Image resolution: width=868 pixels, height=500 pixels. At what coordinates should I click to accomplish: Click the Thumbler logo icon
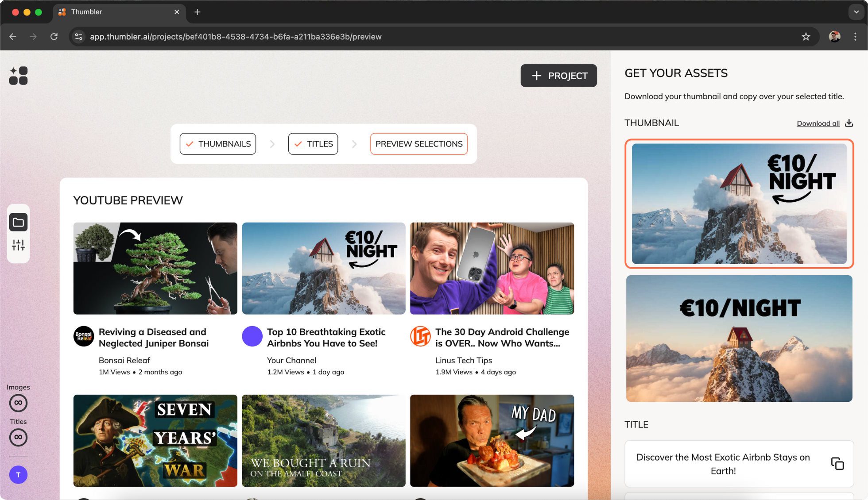tap(18, 76)
